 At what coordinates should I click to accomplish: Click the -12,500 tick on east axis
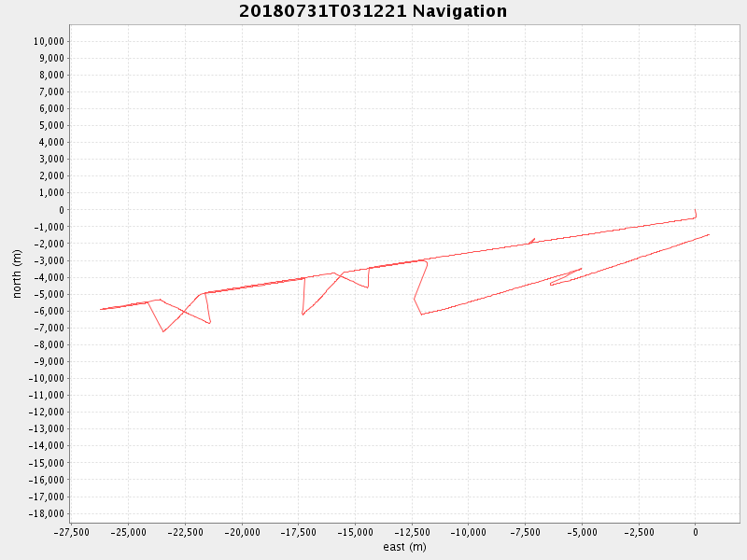(412, 532)
